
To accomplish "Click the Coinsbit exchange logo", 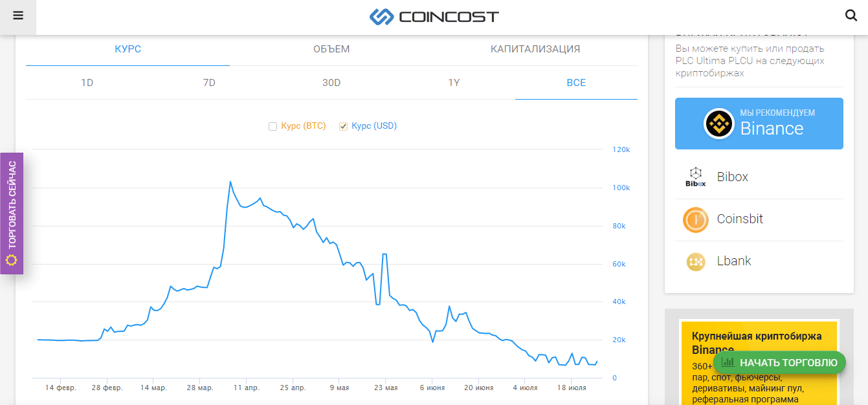I will [695, 219].
